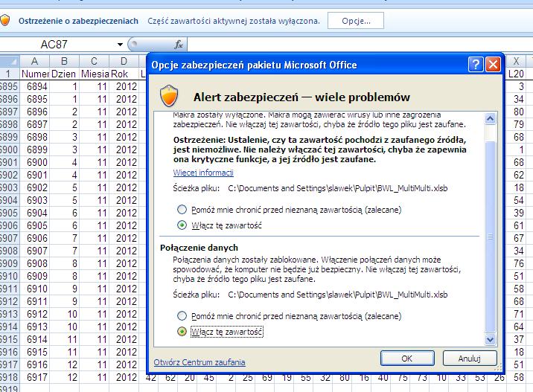Select column B header
This screenshot has height=392, width=533.
click(64, 61)
